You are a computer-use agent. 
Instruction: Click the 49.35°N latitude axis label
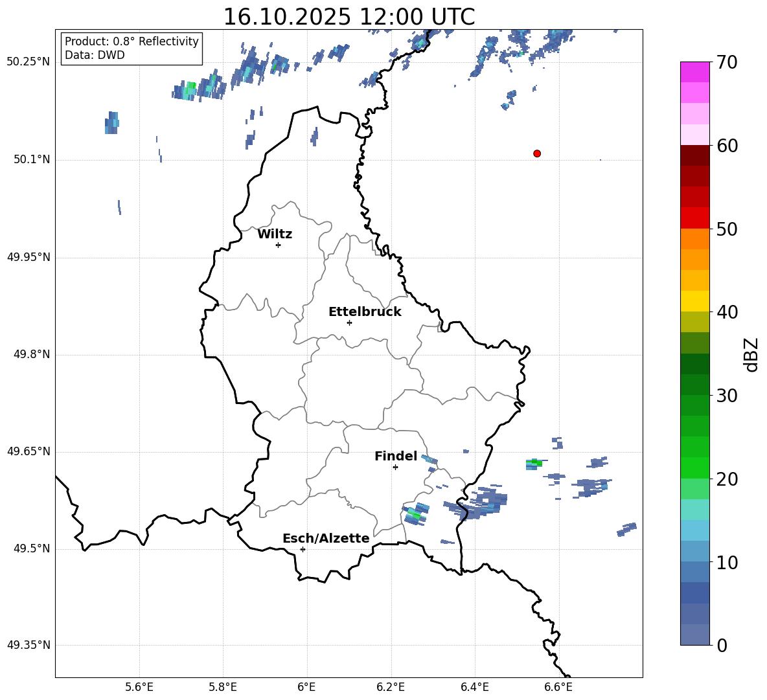click(28, 645)
